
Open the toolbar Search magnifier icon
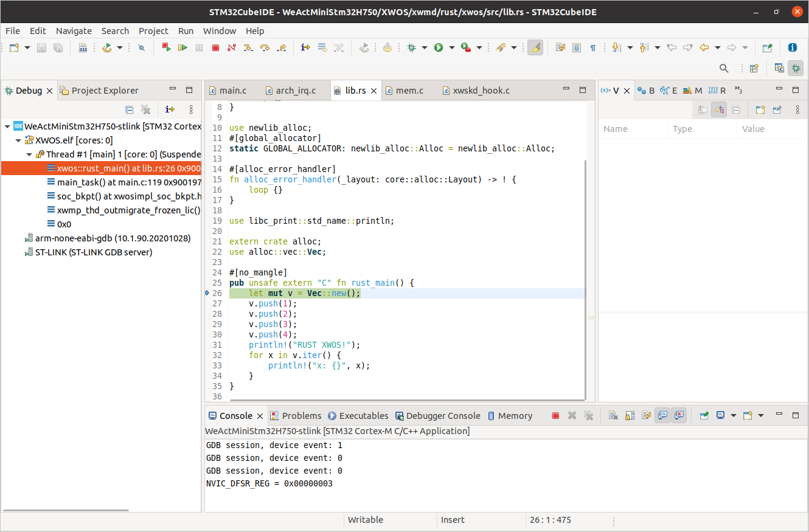(x=724, y=68)
